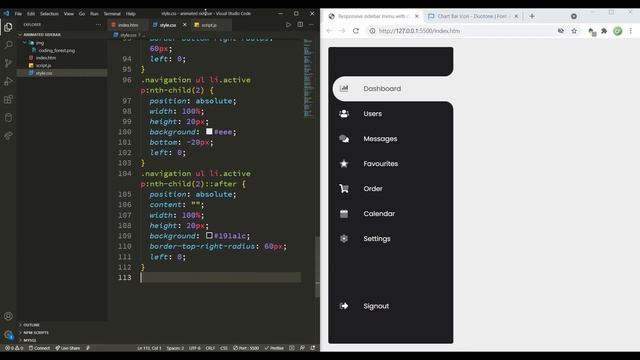Viewport: 640px width, 360px height.
Task: Click the Calendar icon in sidebar
Action: click(x=344, y=213)
